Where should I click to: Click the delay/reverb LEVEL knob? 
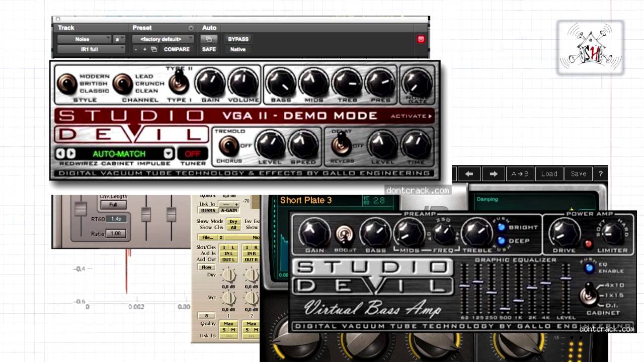tap(383, 145)
